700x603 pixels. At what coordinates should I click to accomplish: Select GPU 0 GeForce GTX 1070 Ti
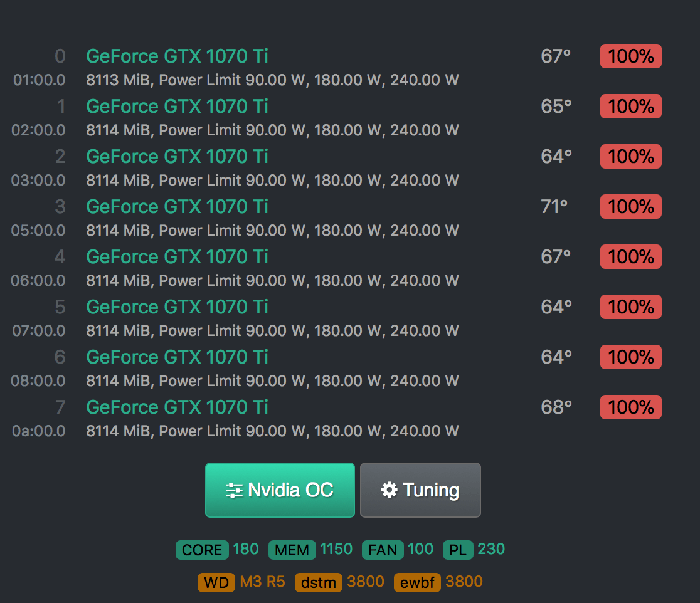pos(177,56)
